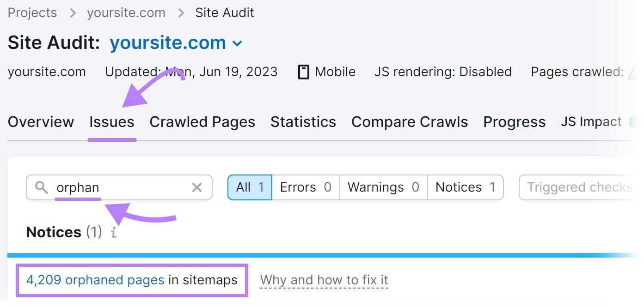Click the green badge next to JS Impact
Image resolution: width=644 pixels, height=307 pixels.
pos(635,121)
